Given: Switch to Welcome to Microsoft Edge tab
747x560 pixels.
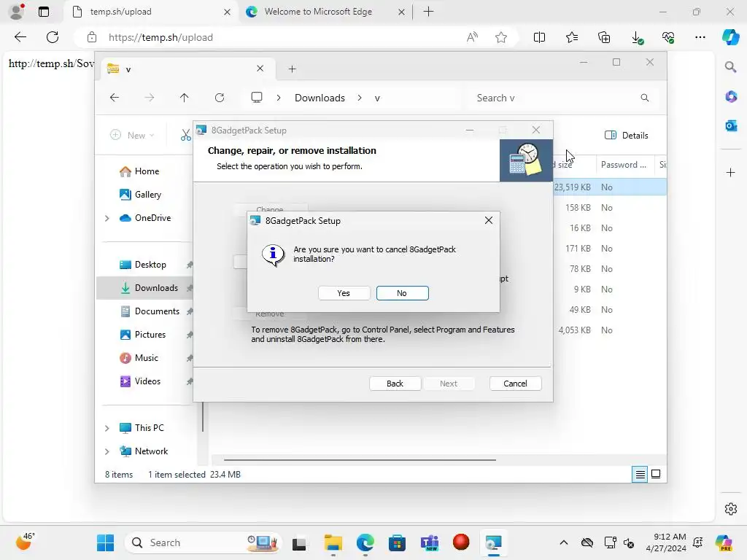Looking at the screenshot, I should coord(325,12).
